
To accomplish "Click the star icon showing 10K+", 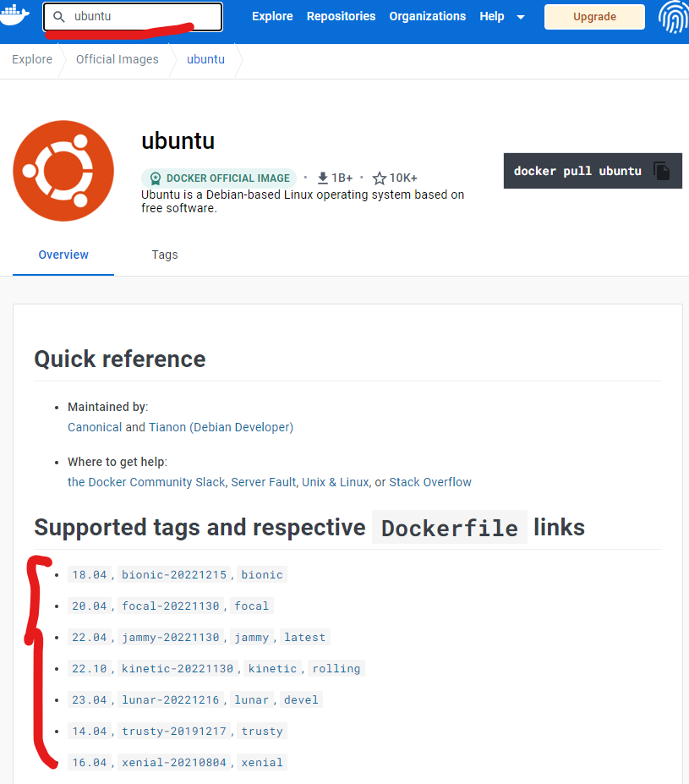I will tap(379, 178).
